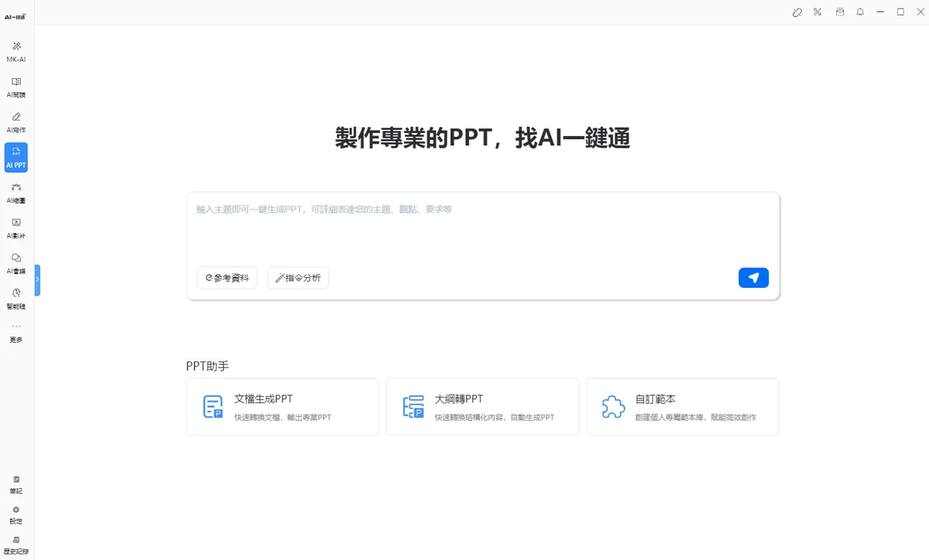Open the notifications bell icon
This screenshot has width=929, height=560.
point(860,12)
